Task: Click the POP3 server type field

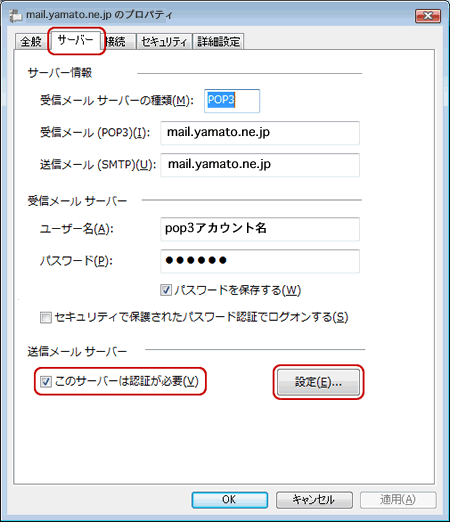Action: (232, 101)
